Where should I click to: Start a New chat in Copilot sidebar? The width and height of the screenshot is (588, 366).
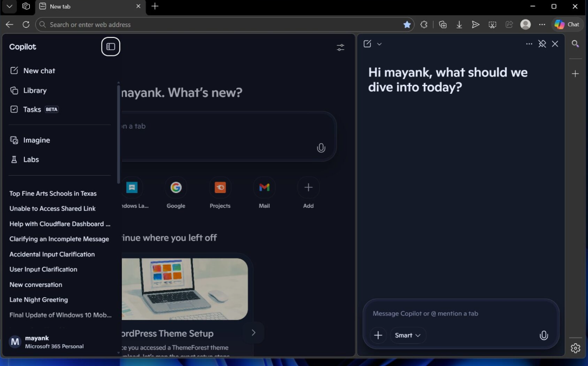tap(33, 70)
